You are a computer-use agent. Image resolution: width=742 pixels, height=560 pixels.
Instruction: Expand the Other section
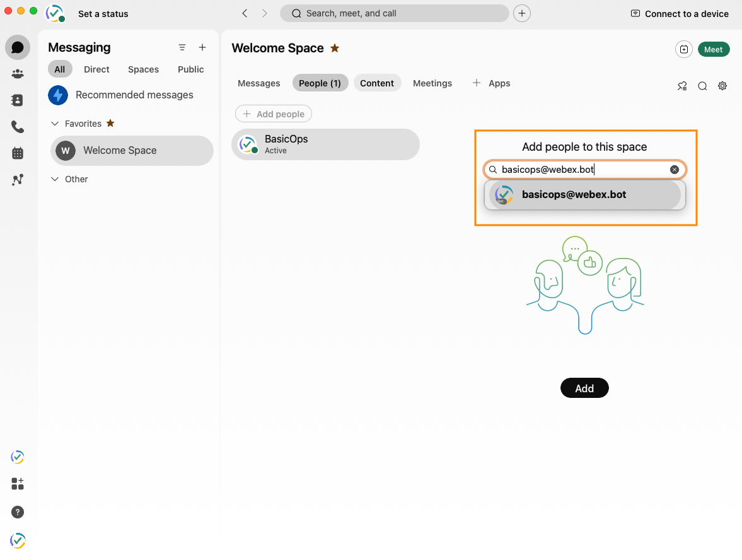[55, 179]
